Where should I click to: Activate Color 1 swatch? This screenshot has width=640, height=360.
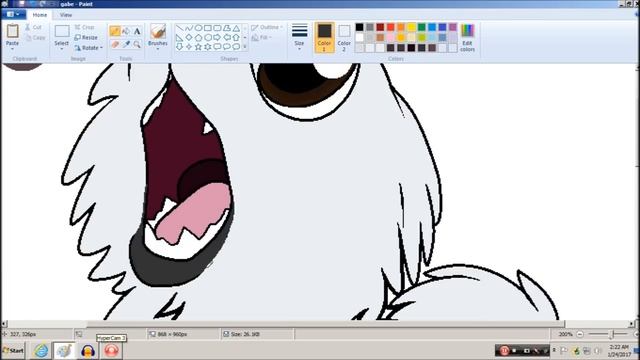click(324, 38)
